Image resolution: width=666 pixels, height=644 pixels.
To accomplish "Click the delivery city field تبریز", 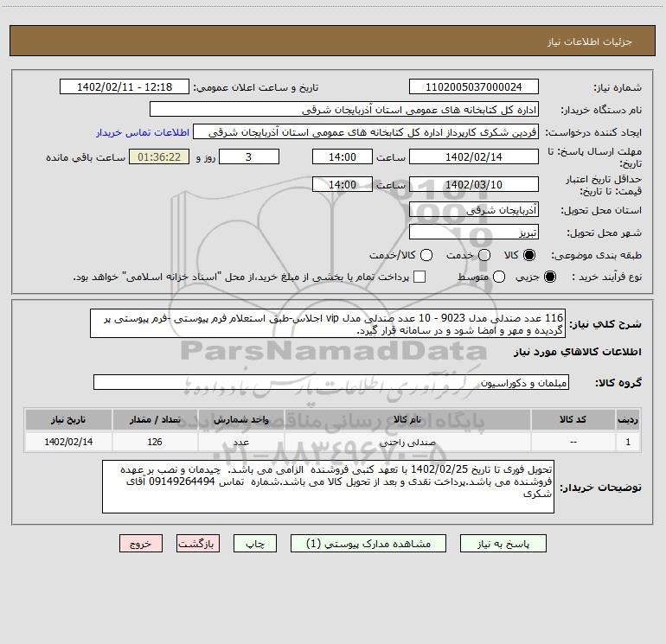I will [x=474, y=233].
